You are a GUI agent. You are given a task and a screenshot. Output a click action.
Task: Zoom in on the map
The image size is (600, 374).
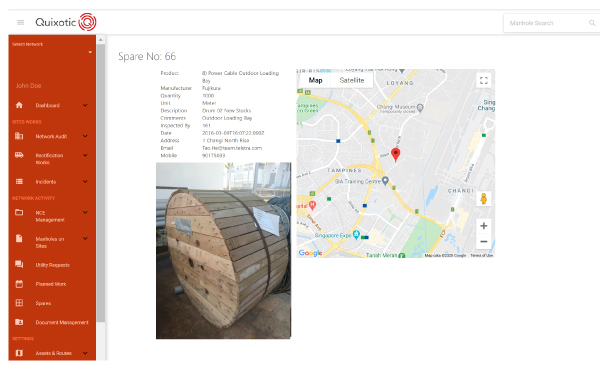tap(484, 226)
